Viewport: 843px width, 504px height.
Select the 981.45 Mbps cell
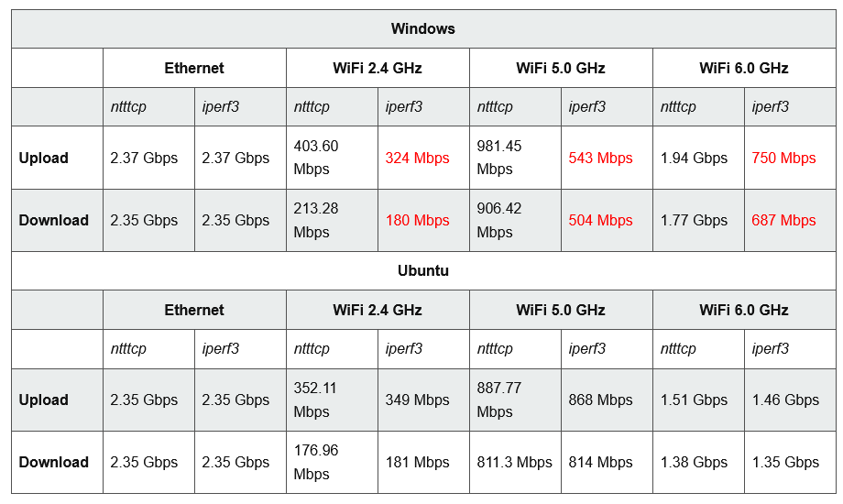tap(499, 158)
